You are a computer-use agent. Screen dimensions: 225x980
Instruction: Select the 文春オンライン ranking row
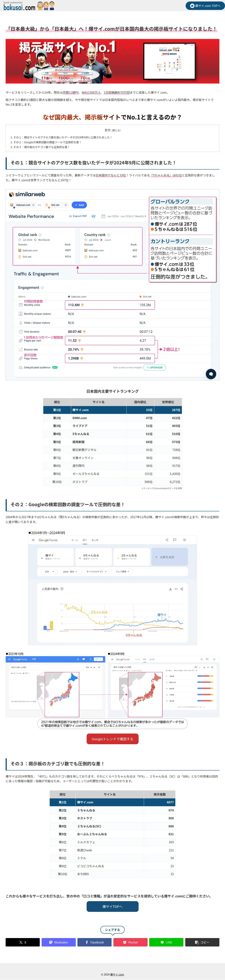click(112, 458)
